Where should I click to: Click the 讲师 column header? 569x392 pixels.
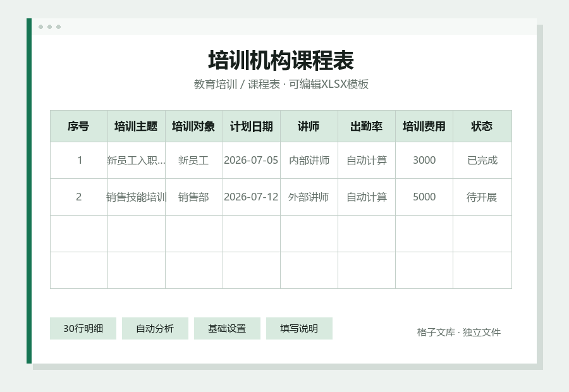pos(309,126)
